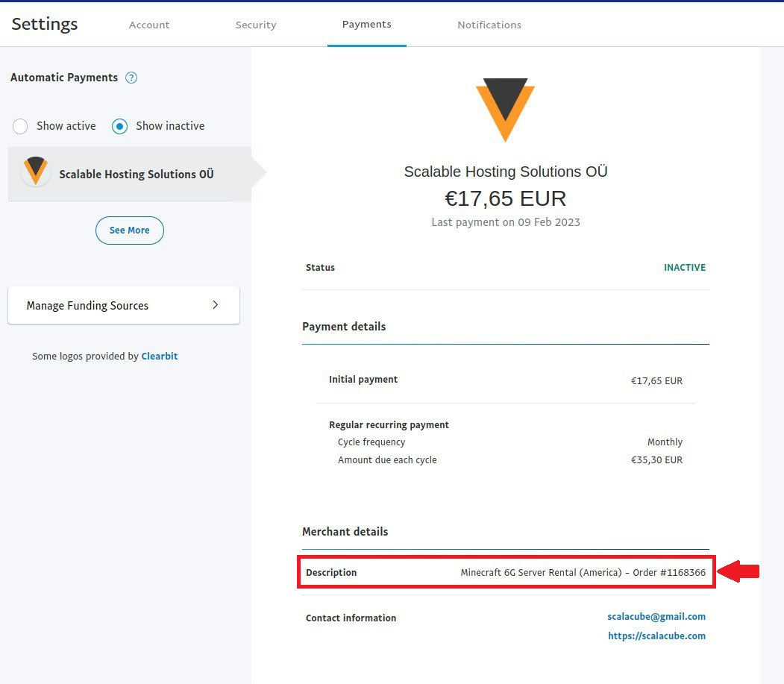Click the Monthly cycle frequency value
This screenshot has width=784, height=684.
click(665, 442)
